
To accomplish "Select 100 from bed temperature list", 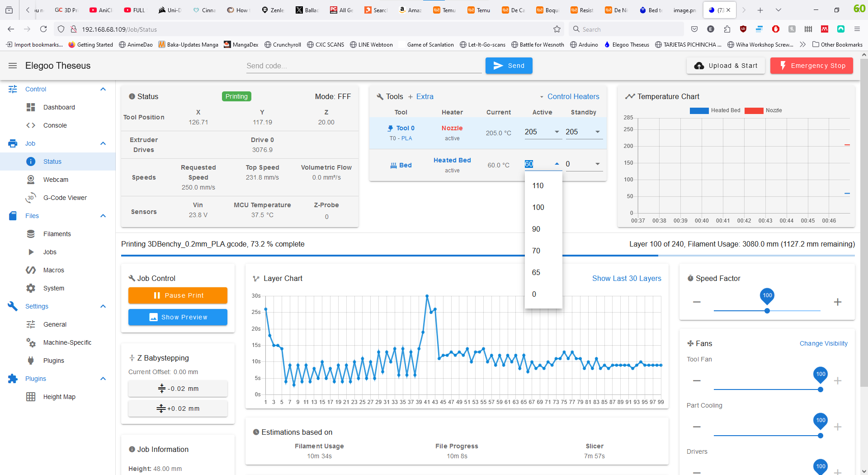I will click(543, 207).
